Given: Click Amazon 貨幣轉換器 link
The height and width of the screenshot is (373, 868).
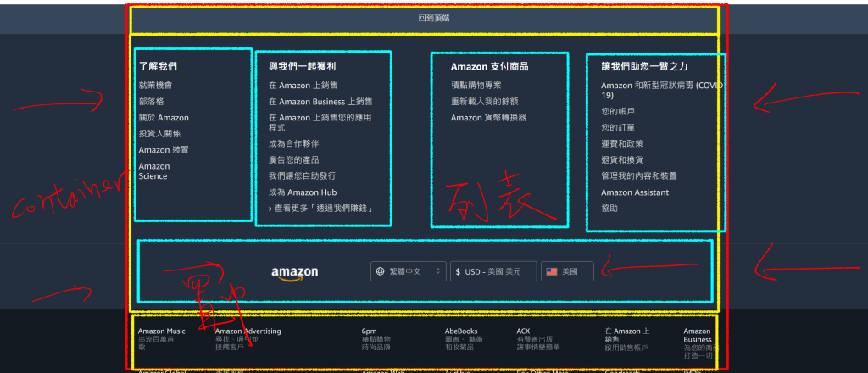Looking at the screenshot, I should pyautogui.click(x=488, y=118).
